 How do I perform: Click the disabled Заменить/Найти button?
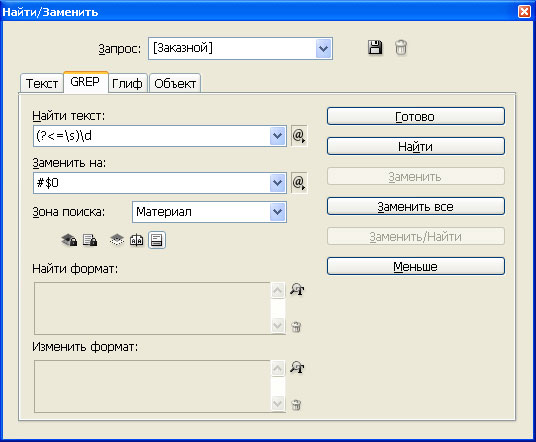415,236
